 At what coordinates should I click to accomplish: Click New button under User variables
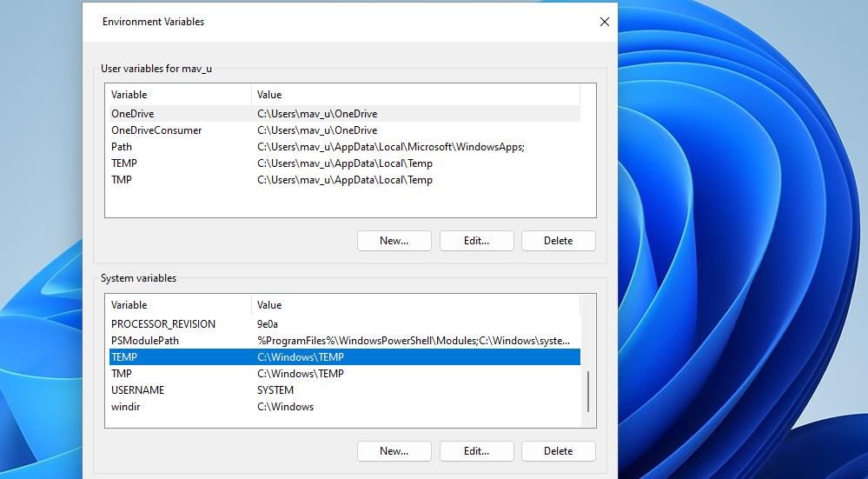(x=394, y=241)
